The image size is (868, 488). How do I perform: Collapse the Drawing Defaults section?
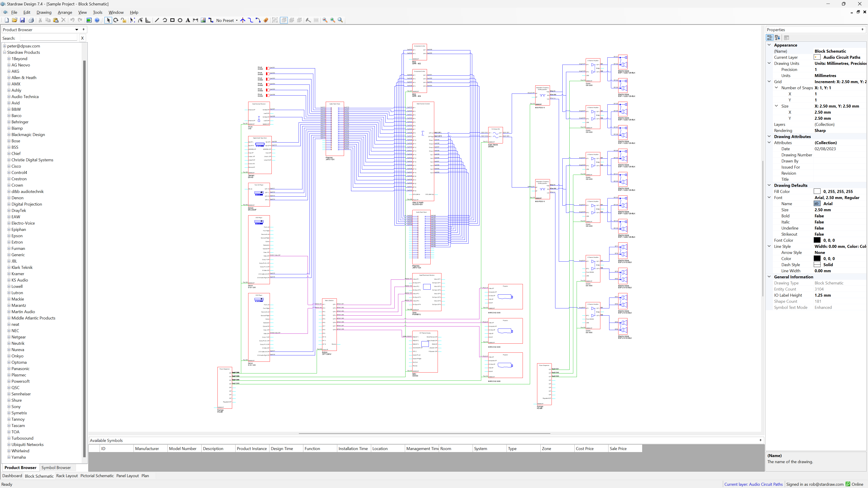pyautogui.click(x=769, y=185)
